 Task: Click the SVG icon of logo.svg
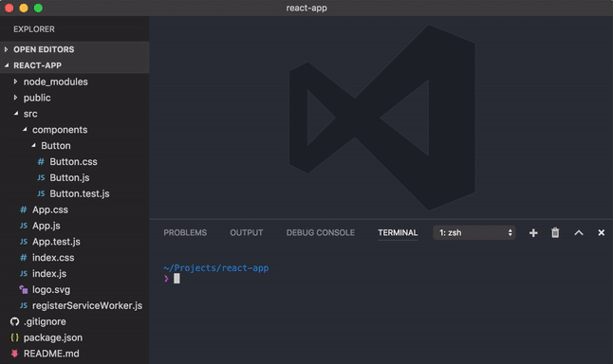point(24,289)
